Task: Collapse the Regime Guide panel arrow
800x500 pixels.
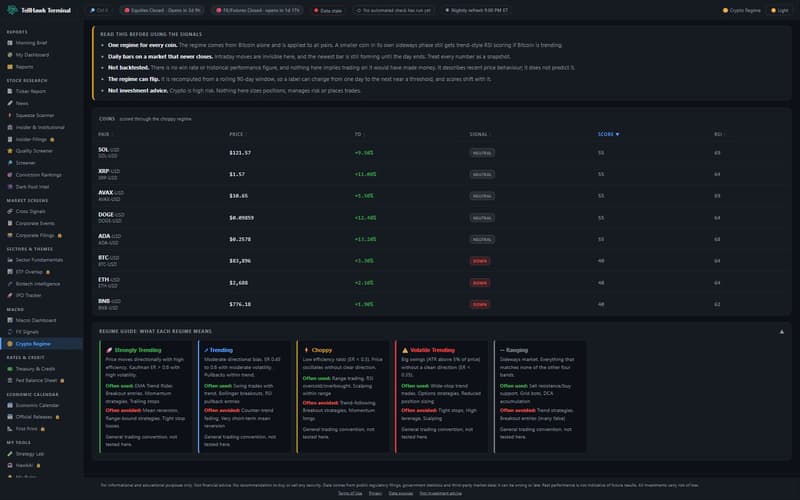Action: coord(782,332)
